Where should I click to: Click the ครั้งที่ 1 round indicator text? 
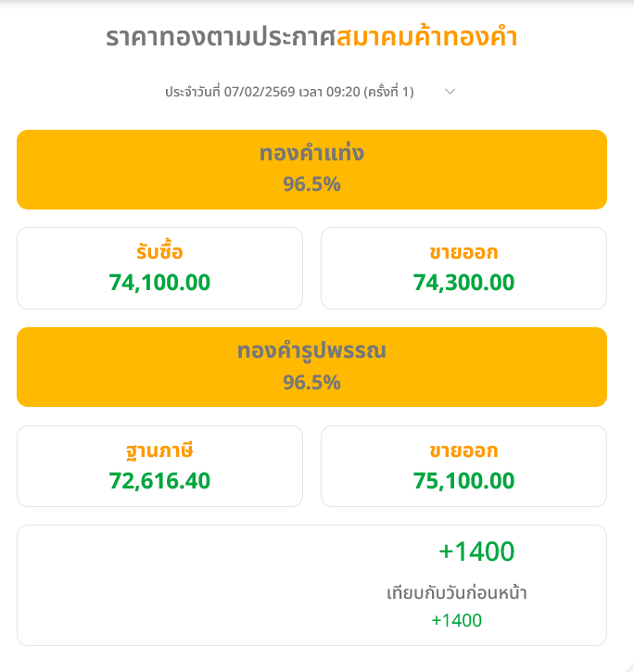pyautogui.click(x=389, y=92)
